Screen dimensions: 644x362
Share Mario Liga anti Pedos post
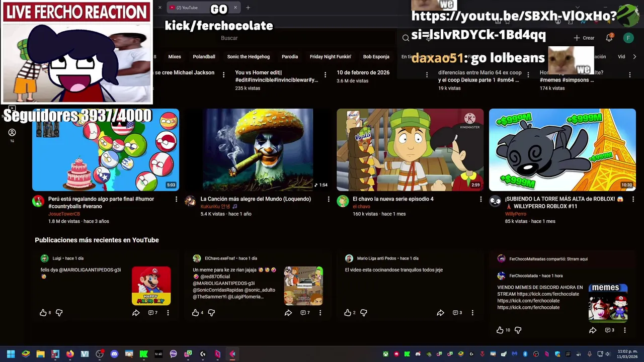coord(440,313)
